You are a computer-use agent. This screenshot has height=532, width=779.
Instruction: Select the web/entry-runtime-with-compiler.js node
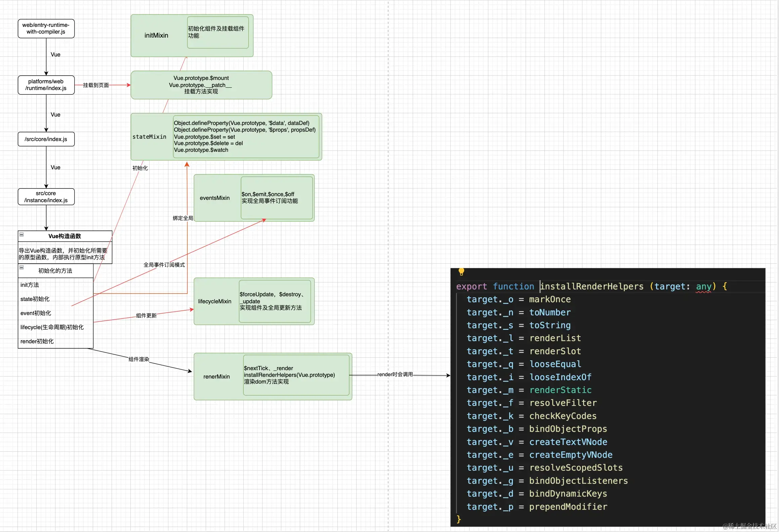tap(46, 29)
